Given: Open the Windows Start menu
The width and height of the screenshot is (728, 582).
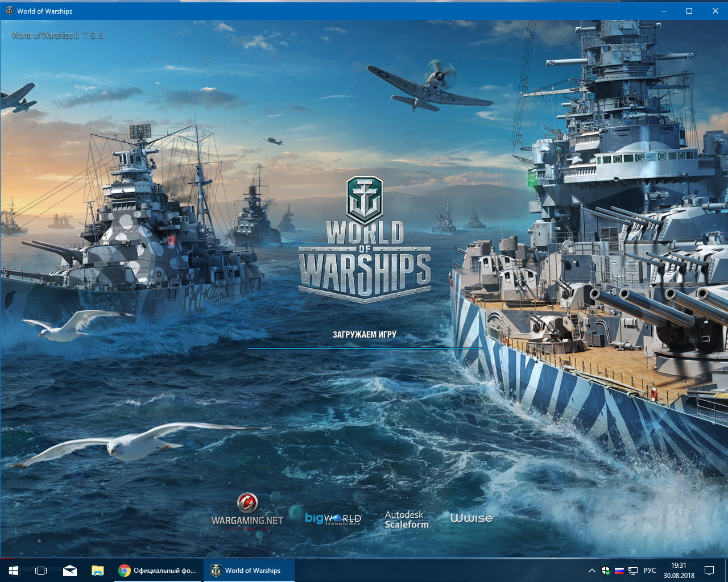Looking at the screenshot, I should pyautogui.click(x=14, y=570).
